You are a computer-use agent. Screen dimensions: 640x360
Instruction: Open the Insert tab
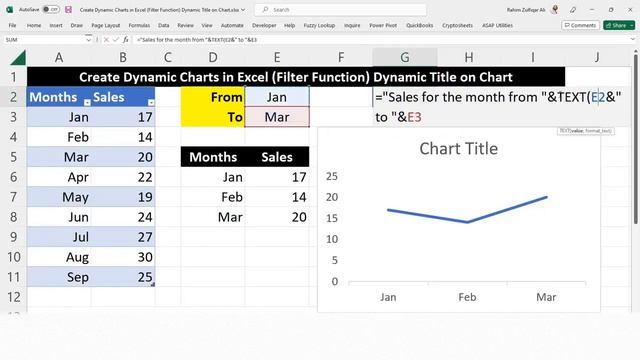click(x=56, y=25)
